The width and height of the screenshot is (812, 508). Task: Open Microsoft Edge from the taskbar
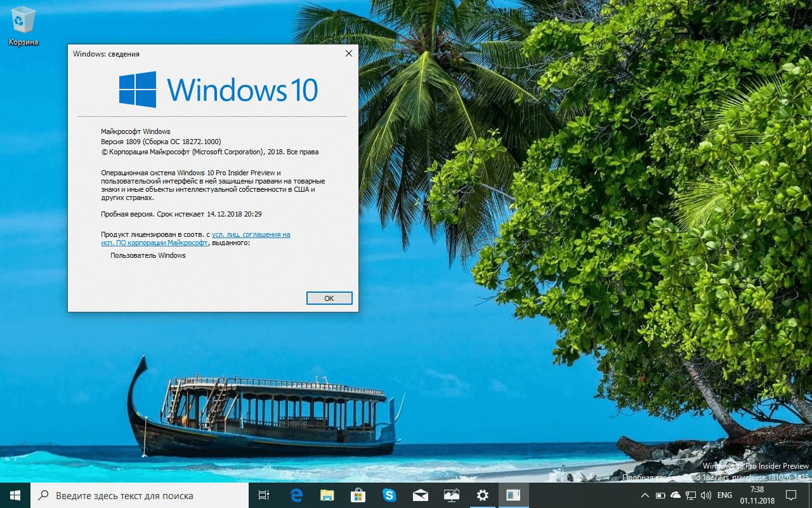(x=296, y=495)
